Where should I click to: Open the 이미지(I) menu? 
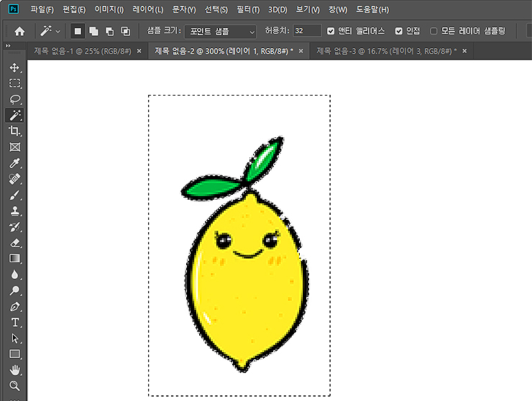(109, 9)
